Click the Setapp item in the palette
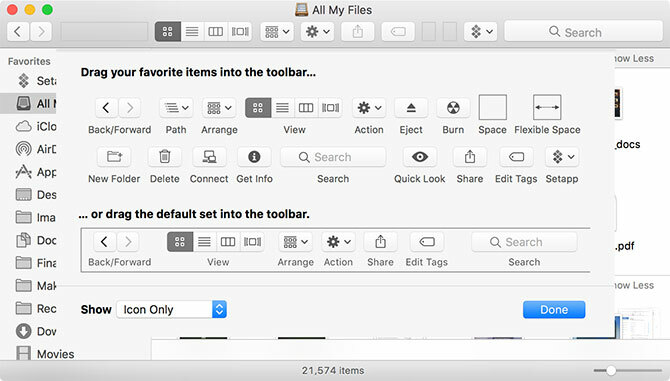The image size is (670, 381). [x=562, y=157]
